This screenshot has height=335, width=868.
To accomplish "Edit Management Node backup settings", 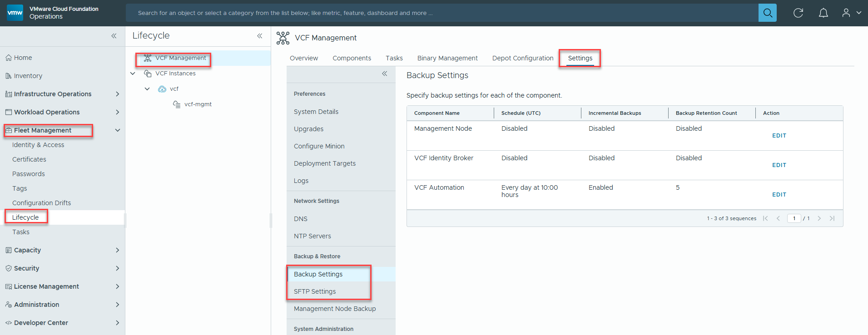I will (779, 135).
